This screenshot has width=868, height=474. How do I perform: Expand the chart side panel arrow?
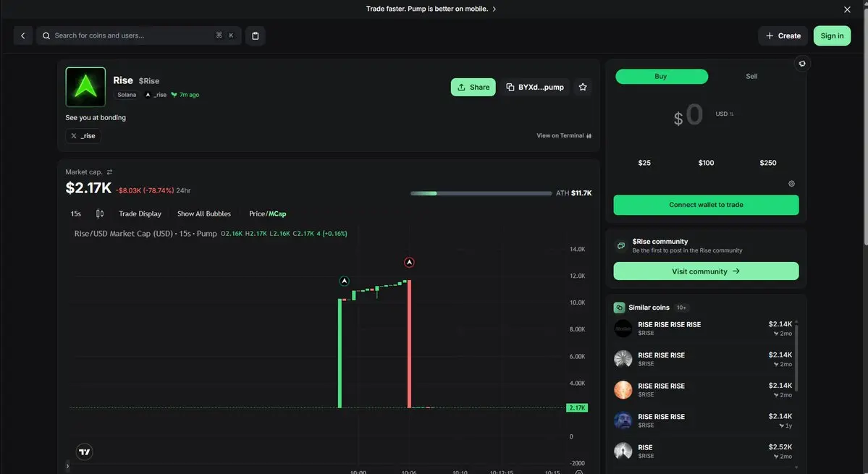(x=67, y=466)
